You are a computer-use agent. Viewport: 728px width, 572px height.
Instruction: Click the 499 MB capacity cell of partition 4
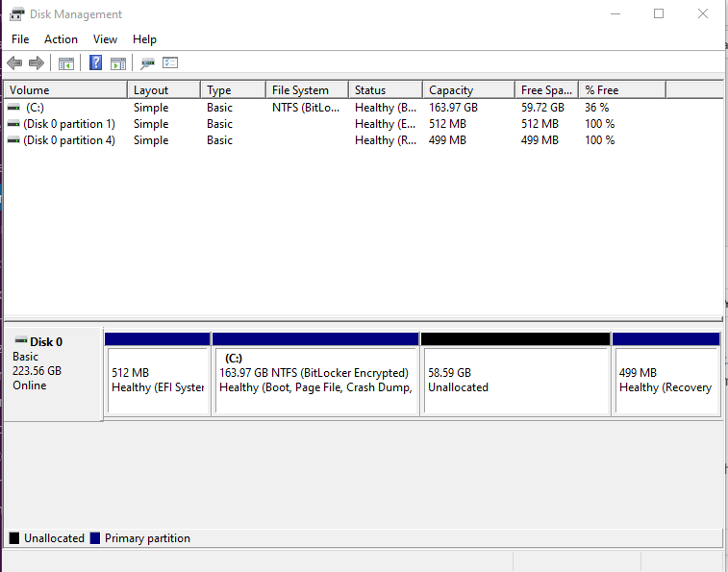447,140
